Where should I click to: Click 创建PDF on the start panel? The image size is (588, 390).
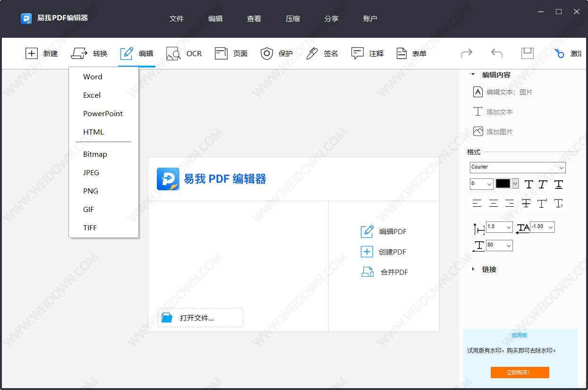click(383, 252)
